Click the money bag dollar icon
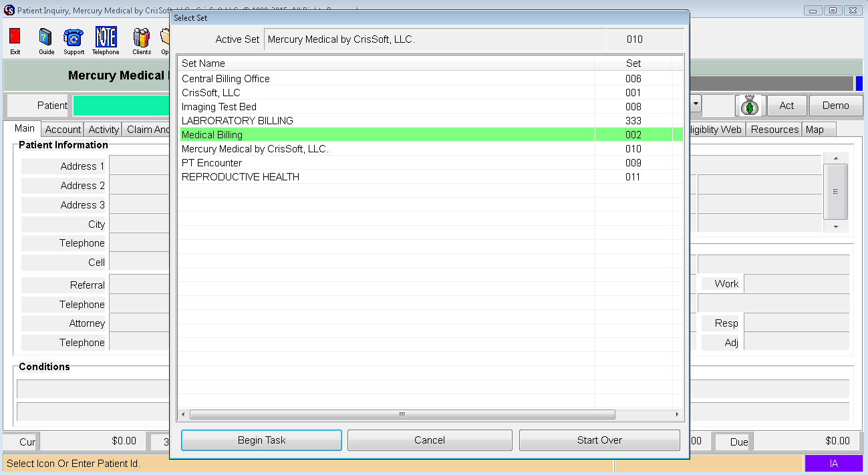Viewport: 868px width, 475px height. coord(750,106)
